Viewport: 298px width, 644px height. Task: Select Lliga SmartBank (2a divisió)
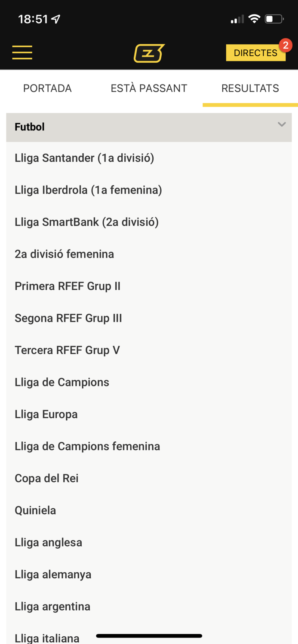(86, 222)
